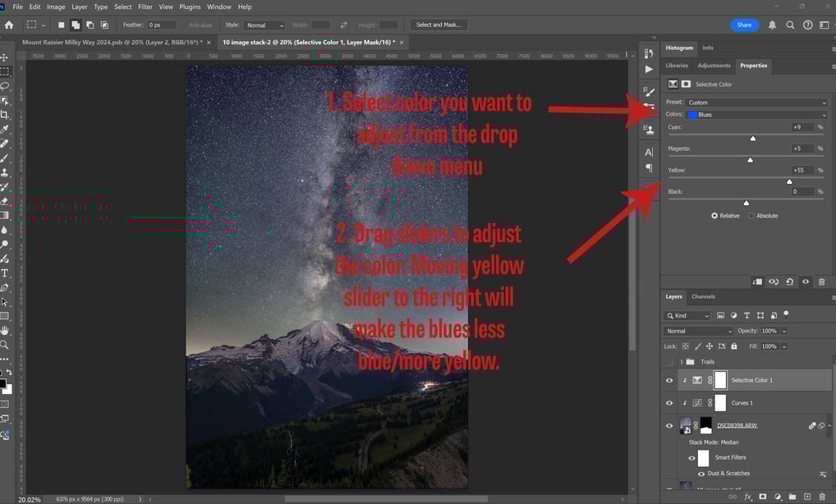Click Intersect with selection option icon
Screen dimensions: 836x504
[x=104, y=25]
